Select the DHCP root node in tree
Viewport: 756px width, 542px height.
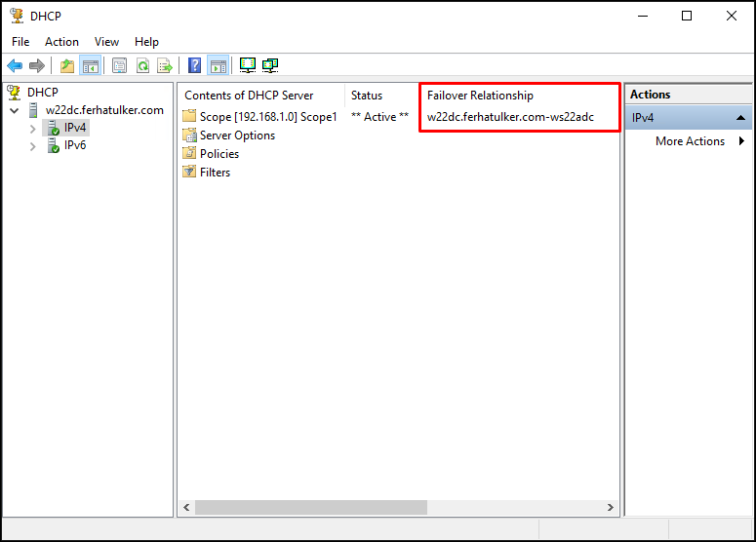(42, 92)
